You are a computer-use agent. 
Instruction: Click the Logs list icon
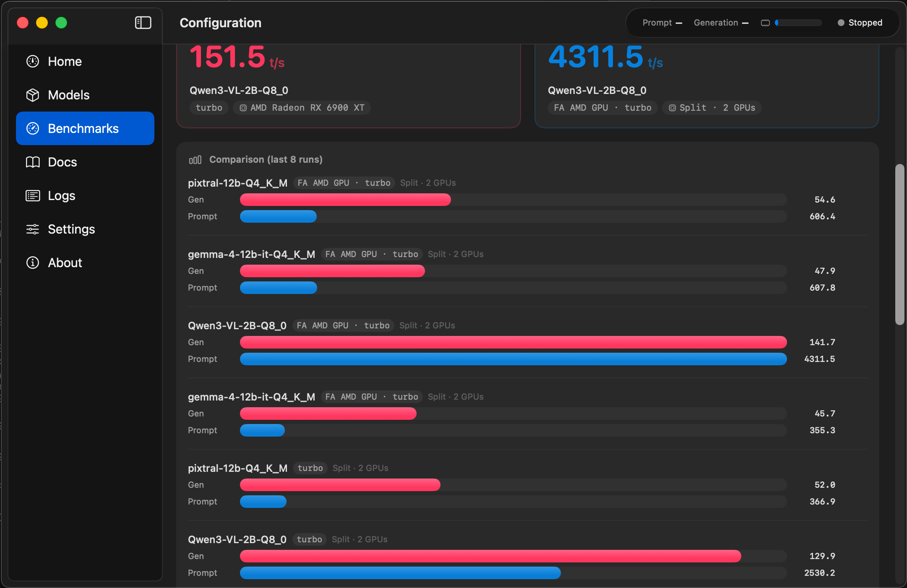point(33,195)
